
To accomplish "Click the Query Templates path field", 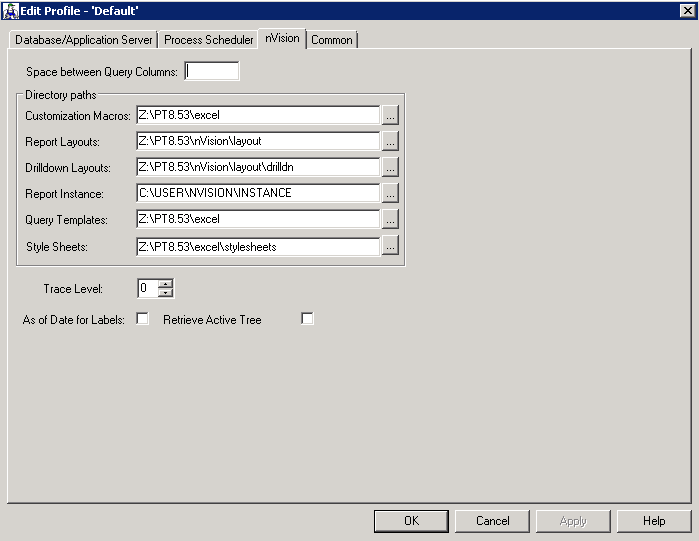I will [x=258, y=219].
